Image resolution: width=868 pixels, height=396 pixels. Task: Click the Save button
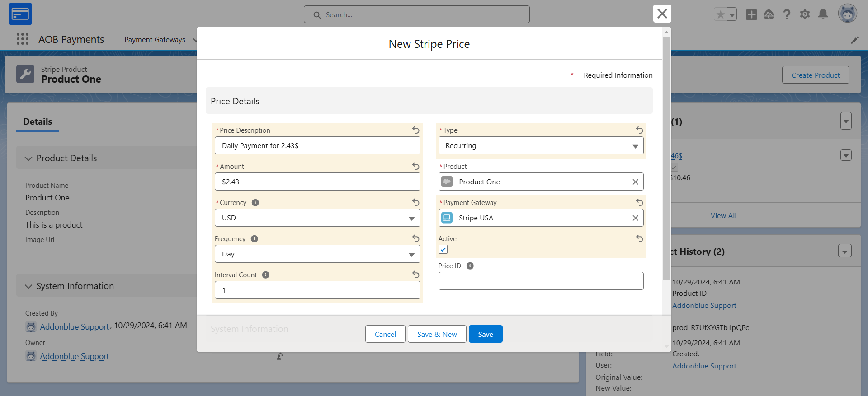tap(486, 334)
